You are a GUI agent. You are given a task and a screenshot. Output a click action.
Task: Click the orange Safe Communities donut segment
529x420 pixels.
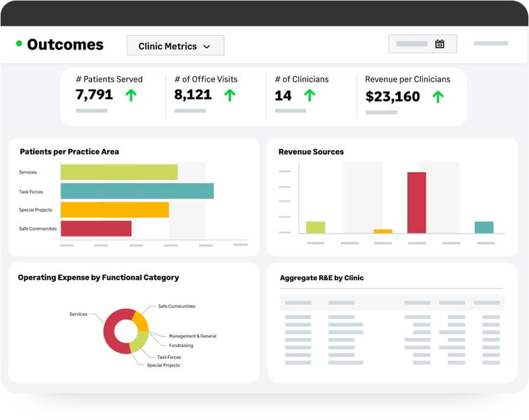[x=141, y=321]
